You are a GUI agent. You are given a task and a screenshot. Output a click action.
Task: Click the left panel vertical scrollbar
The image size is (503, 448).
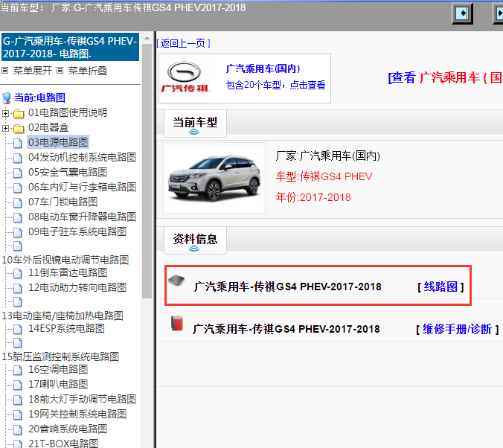(147, 171)
